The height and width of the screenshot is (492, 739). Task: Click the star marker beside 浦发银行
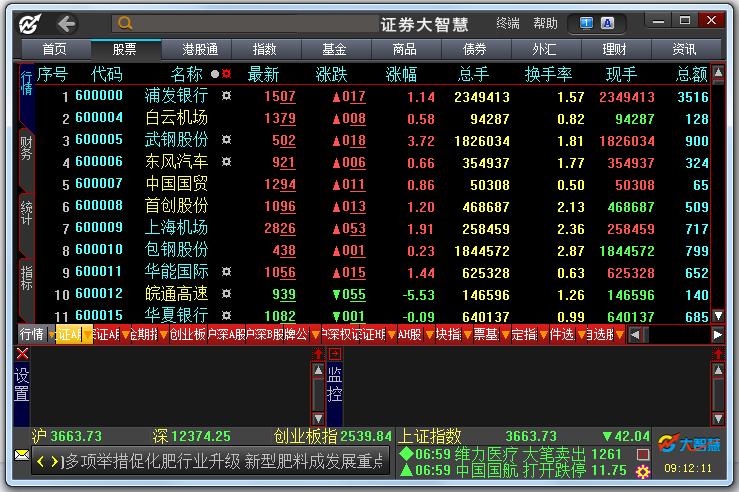[x=227, y=96]
